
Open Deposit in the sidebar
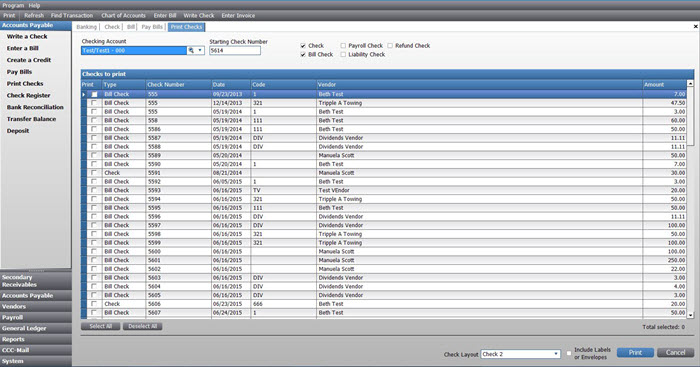(18, 131)
